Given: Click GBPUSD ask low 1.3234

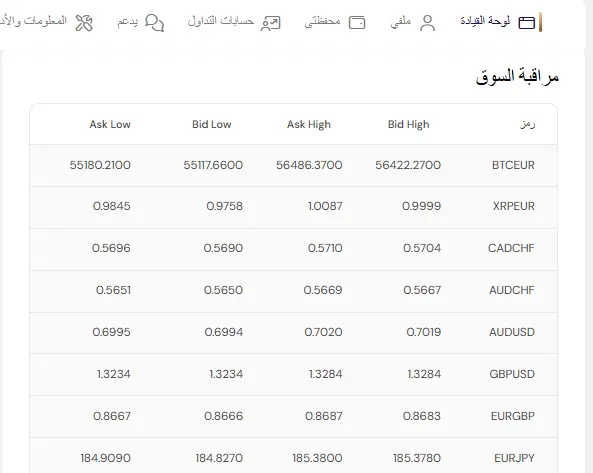Looking at the screenshot, I should (113, 374).
